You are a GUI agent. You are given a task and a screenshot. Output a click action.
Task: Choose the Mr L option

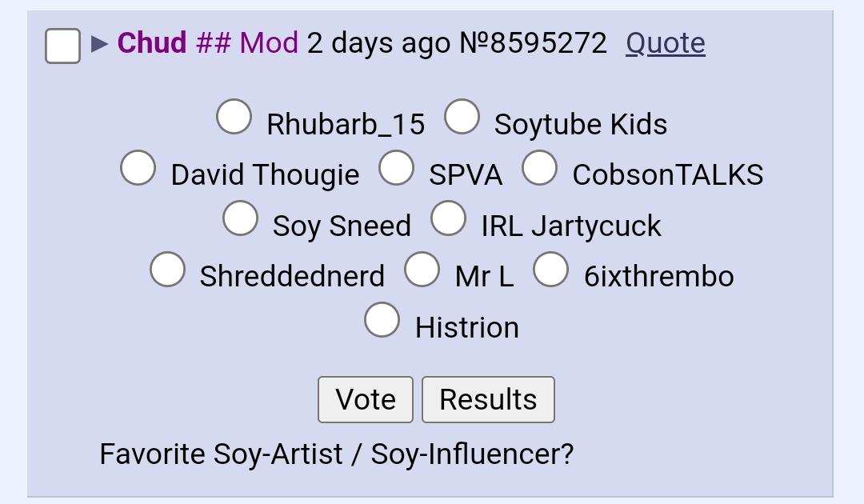[422, 270]
